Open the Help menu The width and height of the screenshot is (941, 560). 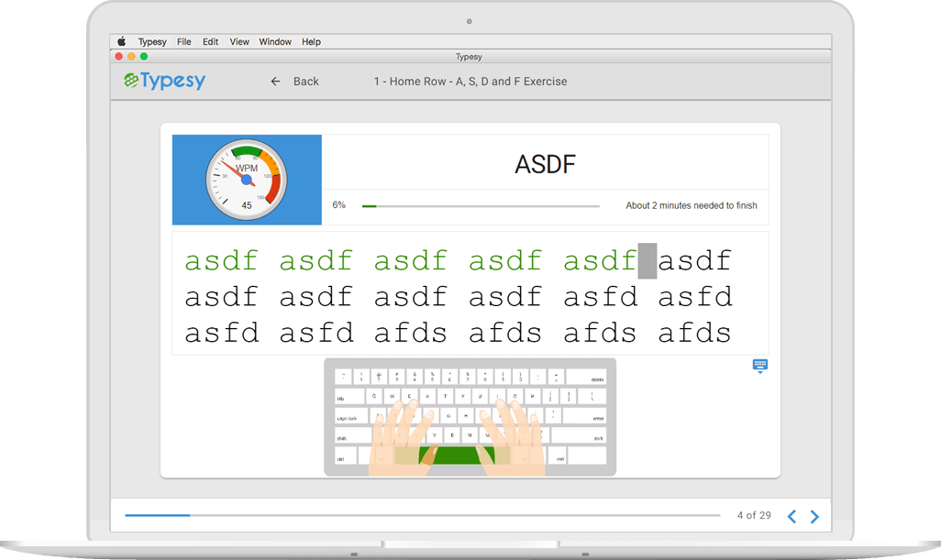click(x=312, y=42)
